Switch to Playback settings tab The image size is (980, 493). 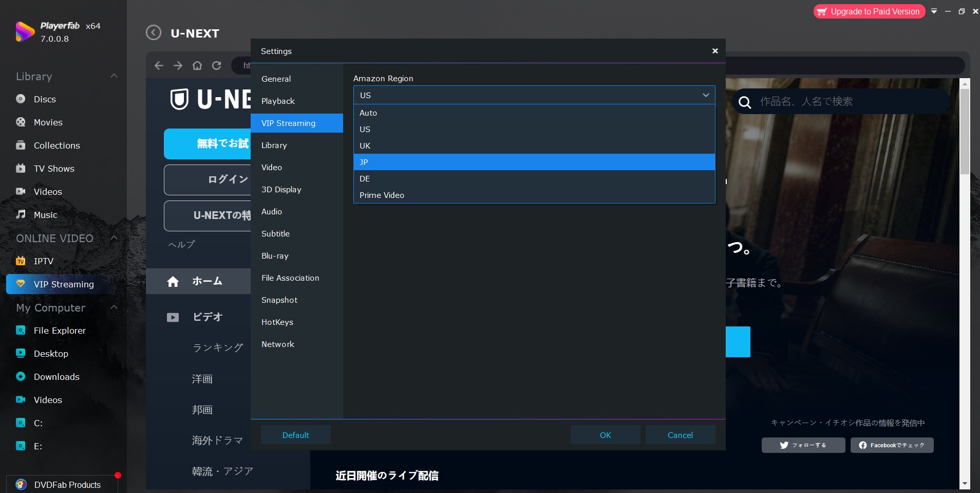point(297,101)
